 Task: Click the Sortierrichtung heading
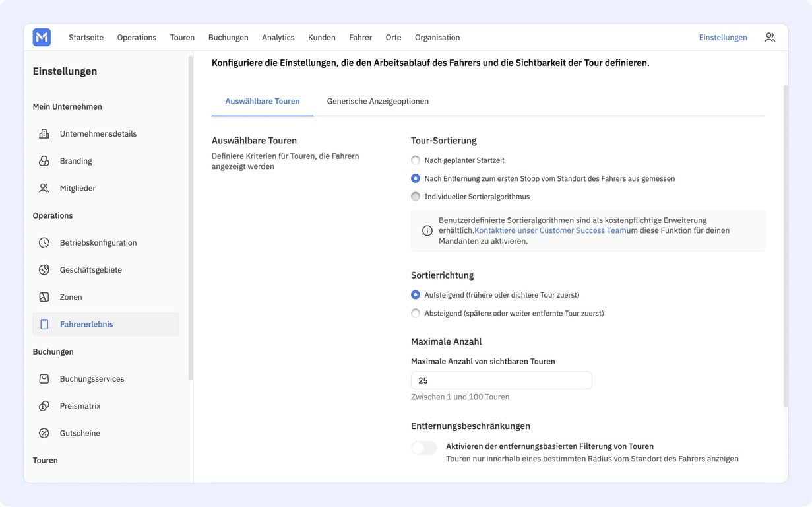pos(443,275)
